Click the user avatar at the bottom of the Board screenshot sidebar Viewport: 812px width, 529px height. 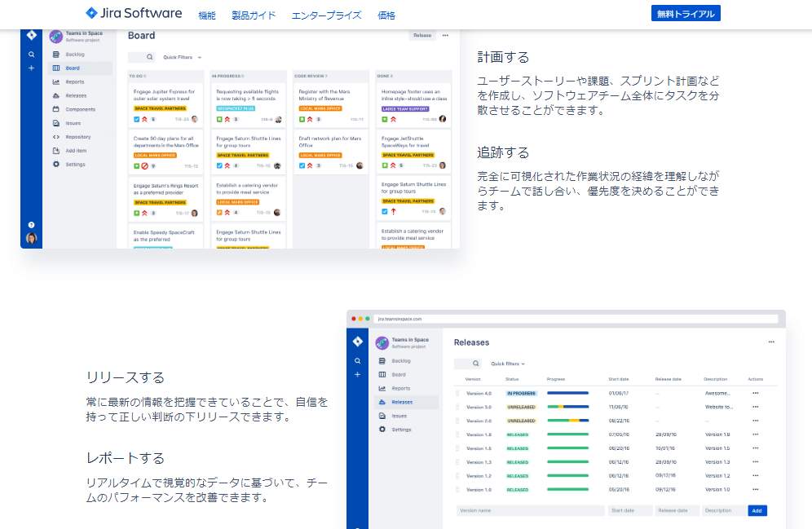tap(32, 238)
